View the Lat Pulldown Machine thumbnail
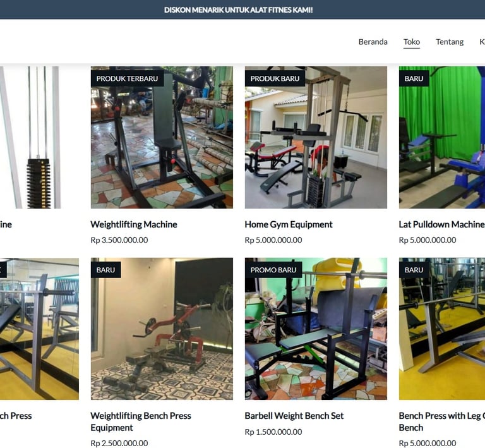Image resolution: width=485 pixels, height=448 pixels. click(442, 137)
